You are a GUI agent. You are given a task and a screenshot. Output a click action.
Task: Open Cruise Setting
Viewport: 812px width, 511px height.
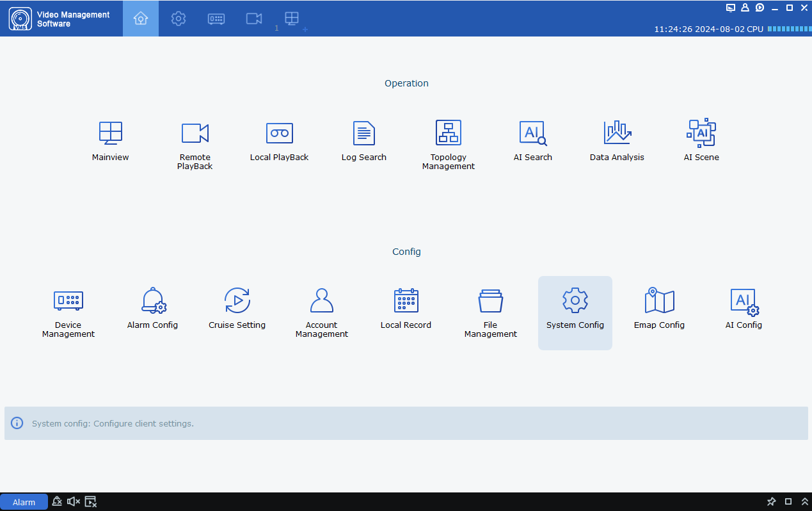pyautogui.click(x=237, y=307)
